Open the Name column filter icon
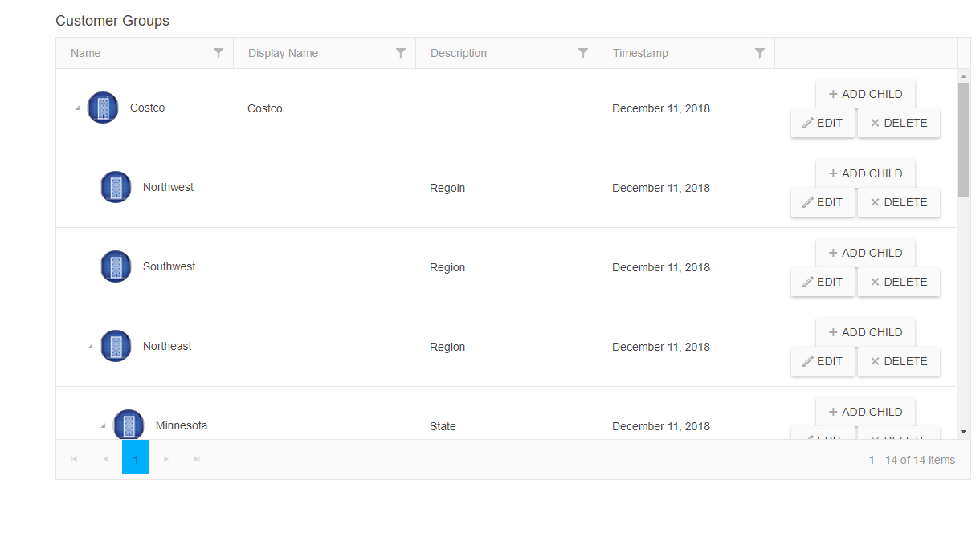 (218, 53)
